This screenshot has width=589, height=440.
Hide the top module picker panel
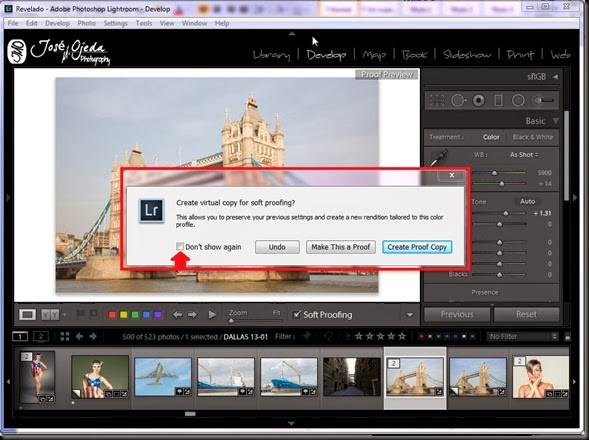coord(291,34)
